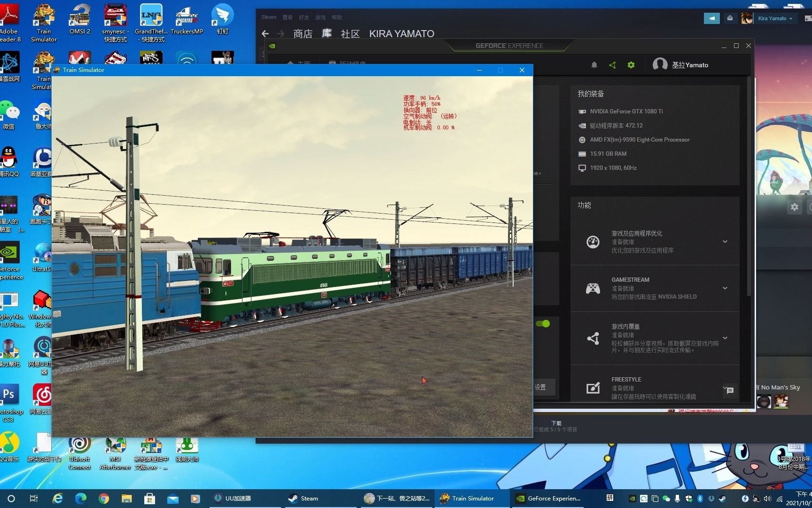Open Steam 社区 tab
Image resolution: width=812 pixels, height=508 pixels.
(x=350, y=34)
